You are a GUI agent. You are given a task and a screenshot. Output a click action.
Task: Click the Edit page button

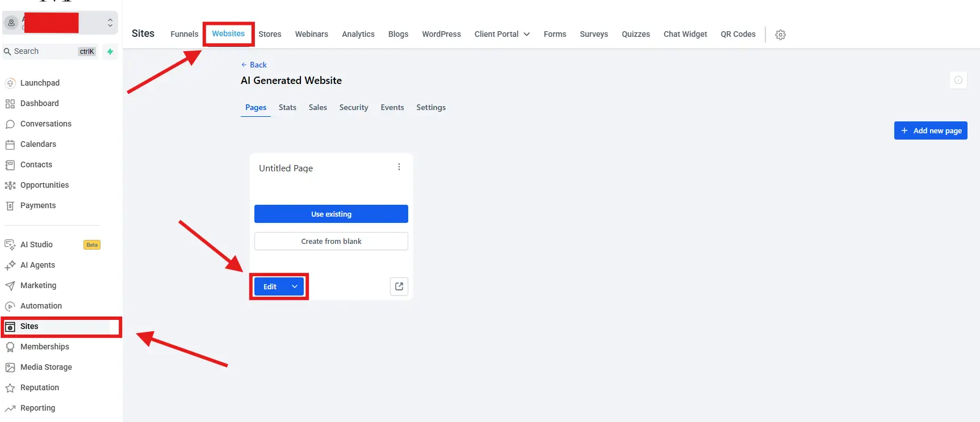click(270, 286)
